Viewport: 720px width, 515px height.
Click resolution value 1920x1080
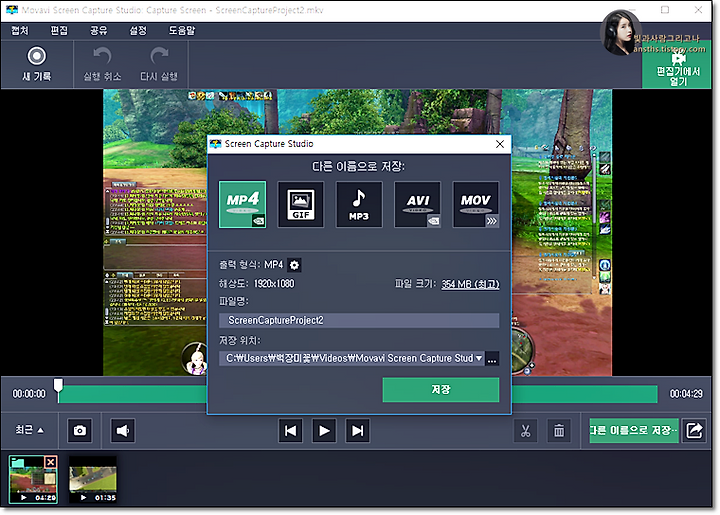(274, 284)
